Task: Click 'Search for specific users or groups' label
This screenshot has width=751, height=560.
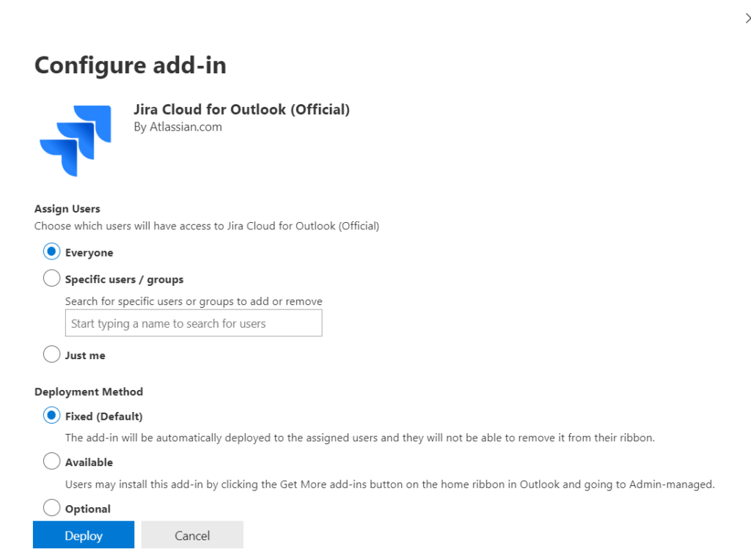Action: click(x=194, y=301)
